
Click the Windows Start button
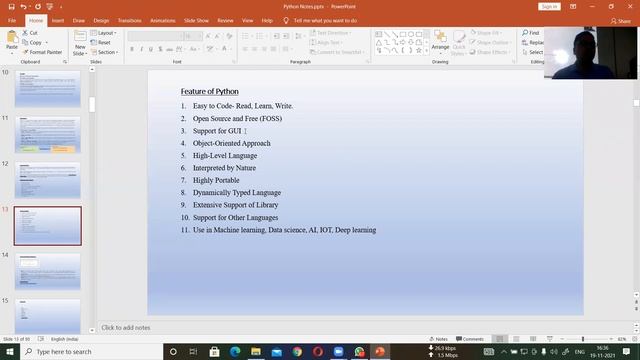click(10, 351)
